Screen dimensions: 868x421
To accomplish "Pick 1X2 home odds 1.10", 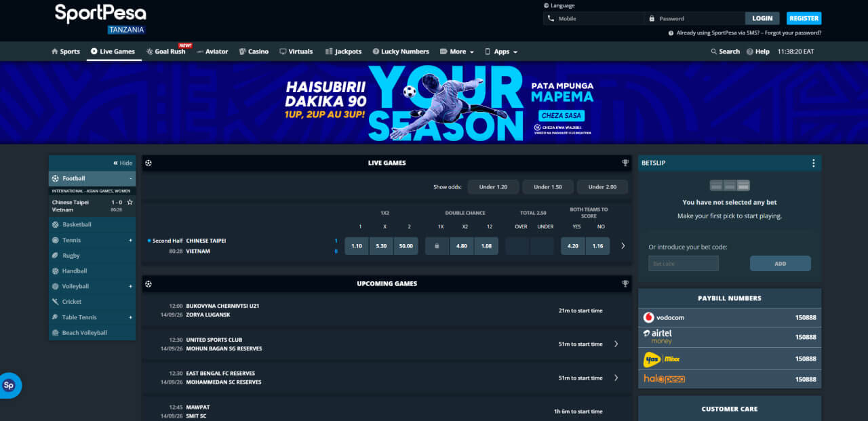I will [357, 246].
